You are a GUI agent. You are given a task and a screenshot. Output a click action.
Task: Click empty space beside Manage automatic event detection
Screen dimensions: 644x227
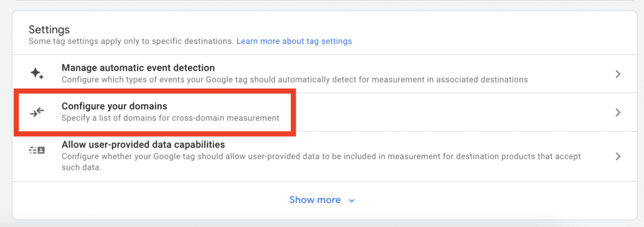click(411, 67)
